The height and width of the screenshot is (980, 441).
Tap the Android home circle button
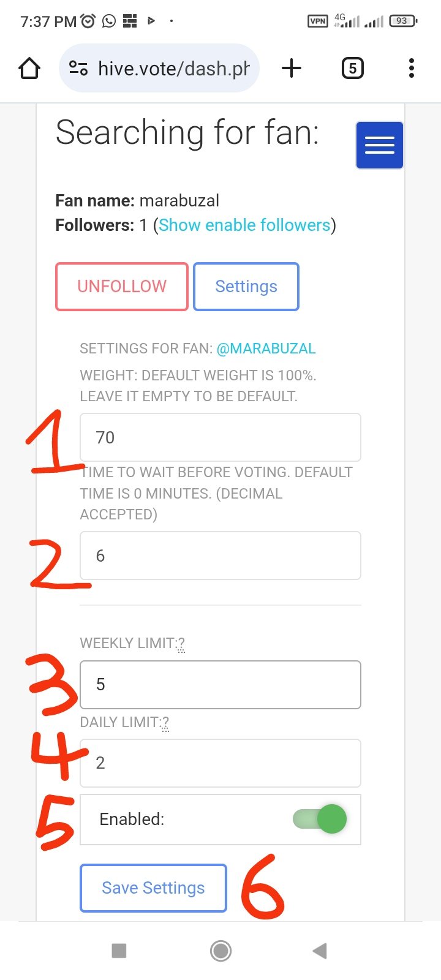click(x=221, y=951)
